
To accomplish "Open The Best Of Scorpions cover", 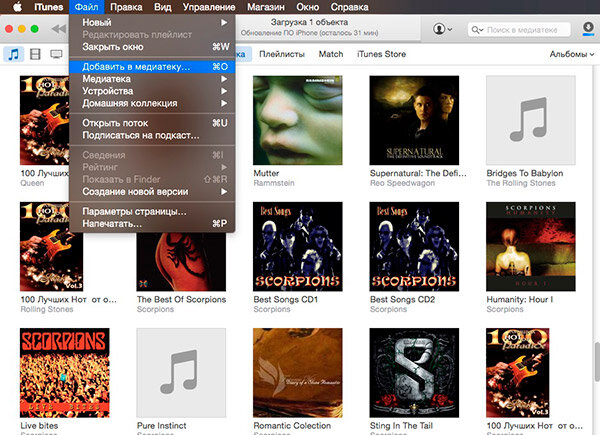I will [181, 262].
